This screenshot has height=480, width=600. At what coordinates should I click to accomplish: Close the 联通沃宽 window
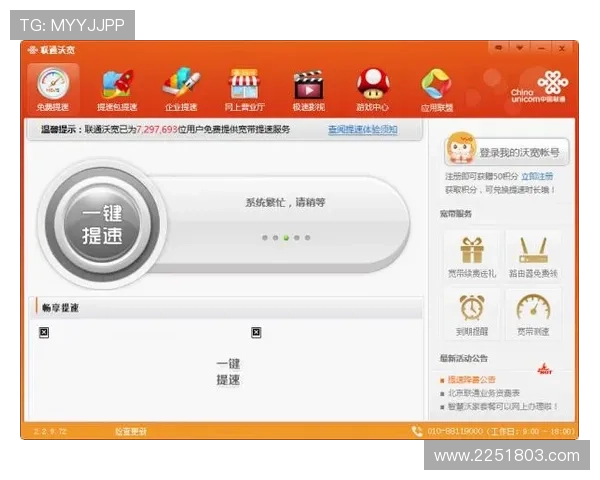pyautogui.click(x=562, y=48)
